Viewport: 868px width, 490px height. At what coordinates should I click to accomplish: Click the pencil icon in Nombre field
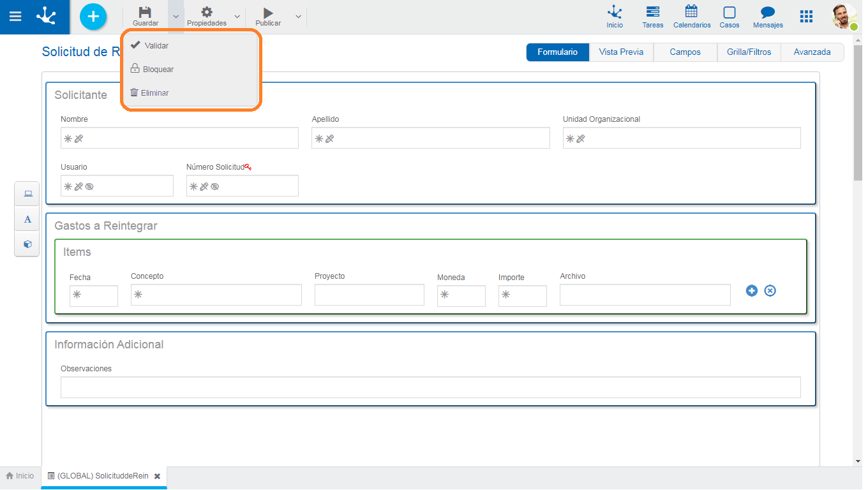pyautogui.click(x=79, y=138)
